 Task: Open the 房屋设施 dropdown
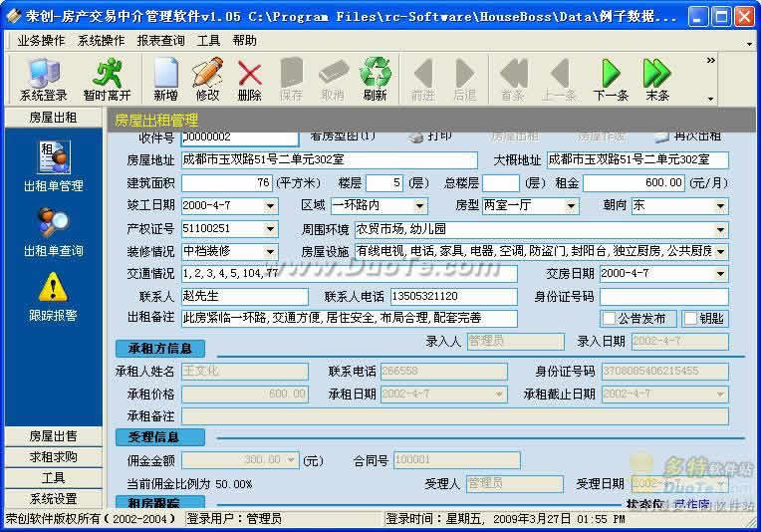721,251
